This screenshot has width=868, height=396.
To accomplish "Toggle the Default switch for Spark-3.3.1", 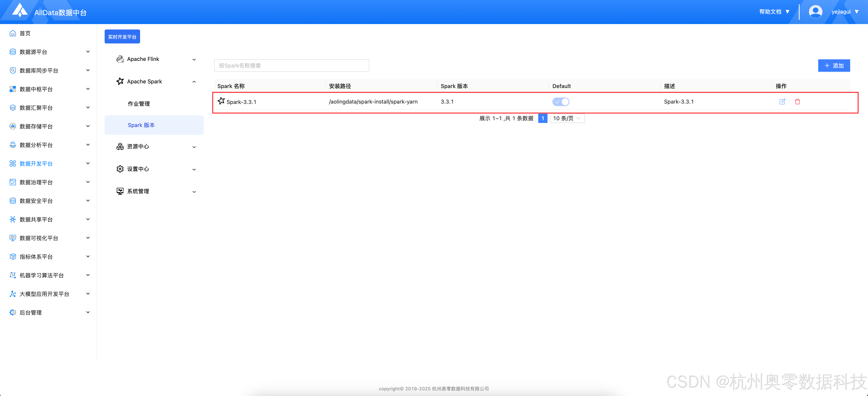I will click(x=561, y=102).
